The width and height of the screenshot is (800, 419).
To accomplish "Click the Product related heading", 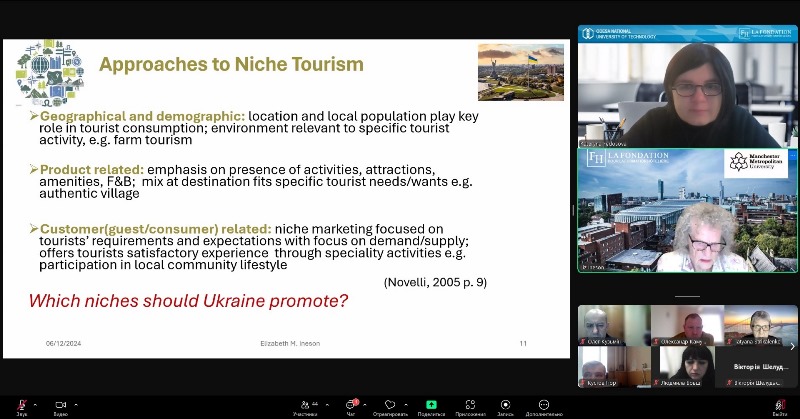I will click(x=92, y=169).
